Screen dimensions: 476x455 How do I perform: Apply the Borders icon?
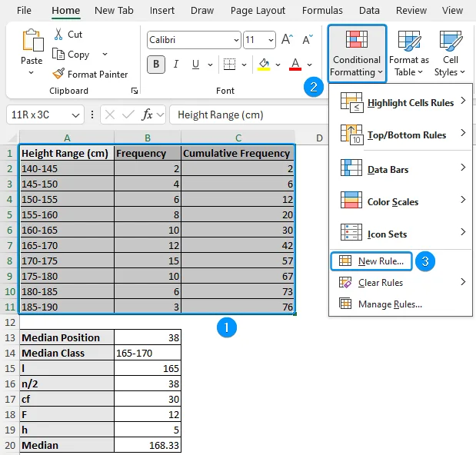(229, 65)
